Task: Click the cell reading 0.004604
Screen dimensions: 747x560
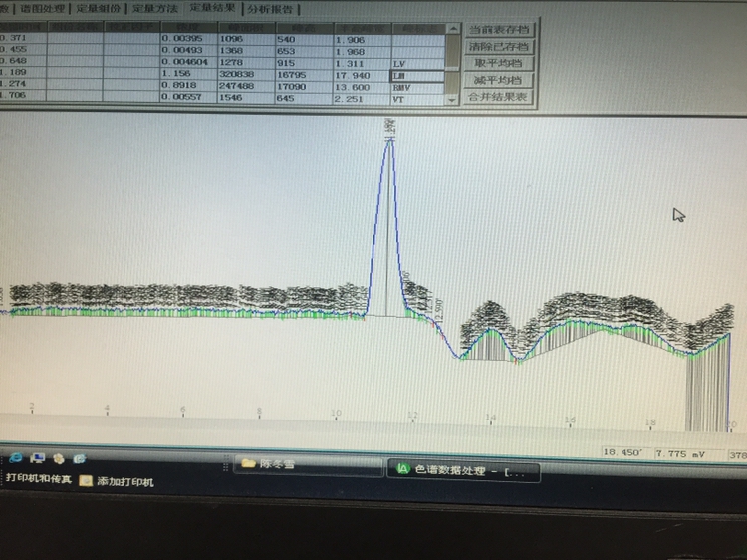Action: 188,62
